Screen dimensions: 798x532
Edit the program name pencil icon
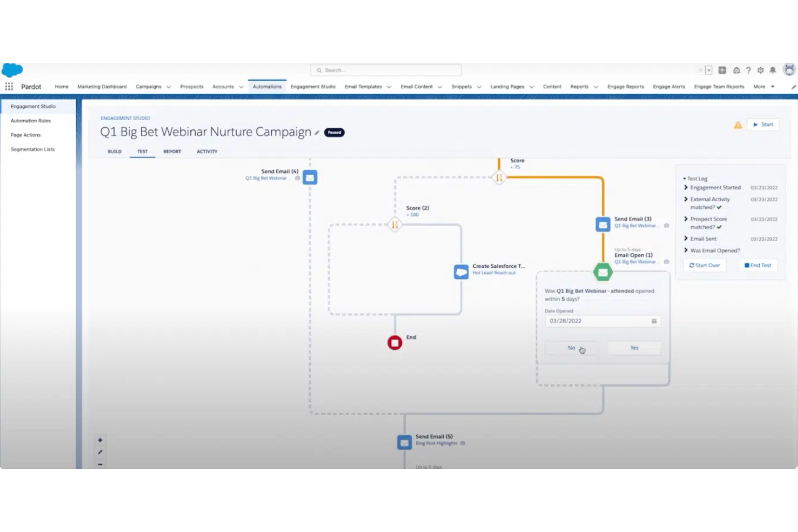point(317,133)
